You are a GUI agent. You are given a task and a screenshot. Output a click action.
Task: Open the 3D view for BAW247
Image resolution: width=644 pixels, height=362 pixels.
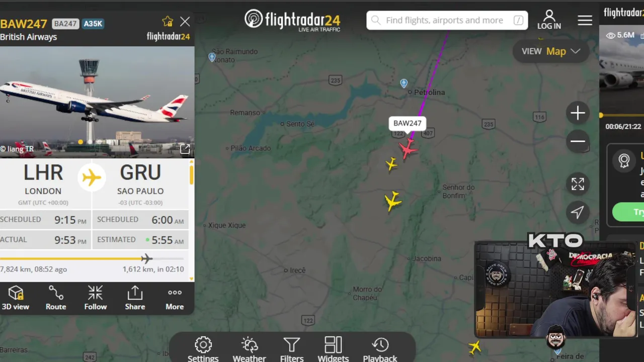point(16,298)
